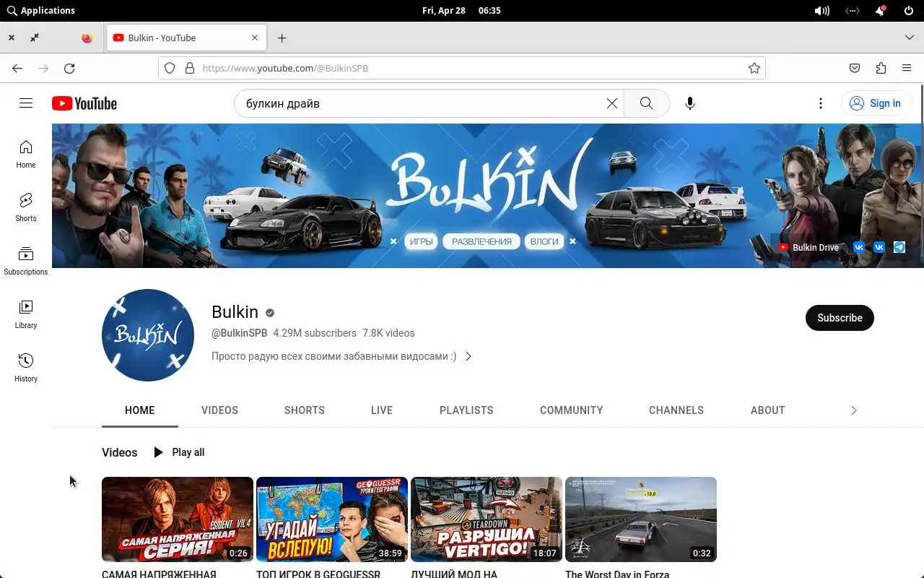The width and height of the screenshot is (924, 578).
Task: Switch to the COMMUNITY tab
Action: point(571,410)
